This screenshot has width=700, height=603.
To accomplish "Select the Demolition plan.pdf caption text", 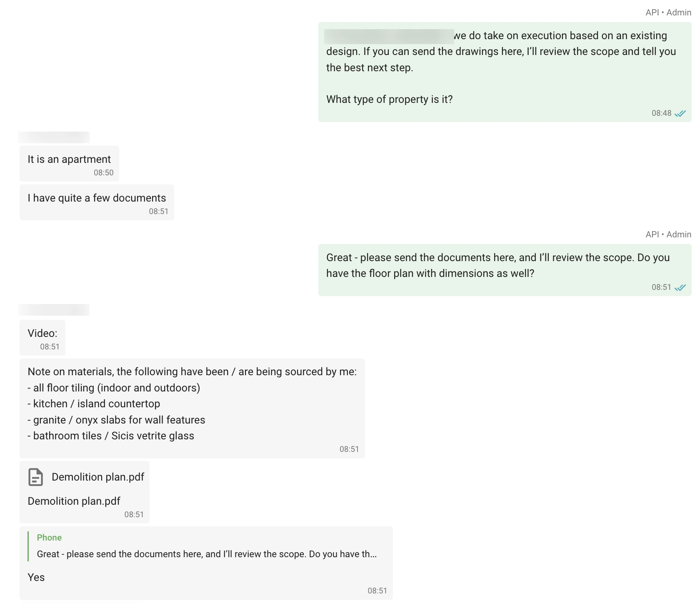I will pos(74,501).
